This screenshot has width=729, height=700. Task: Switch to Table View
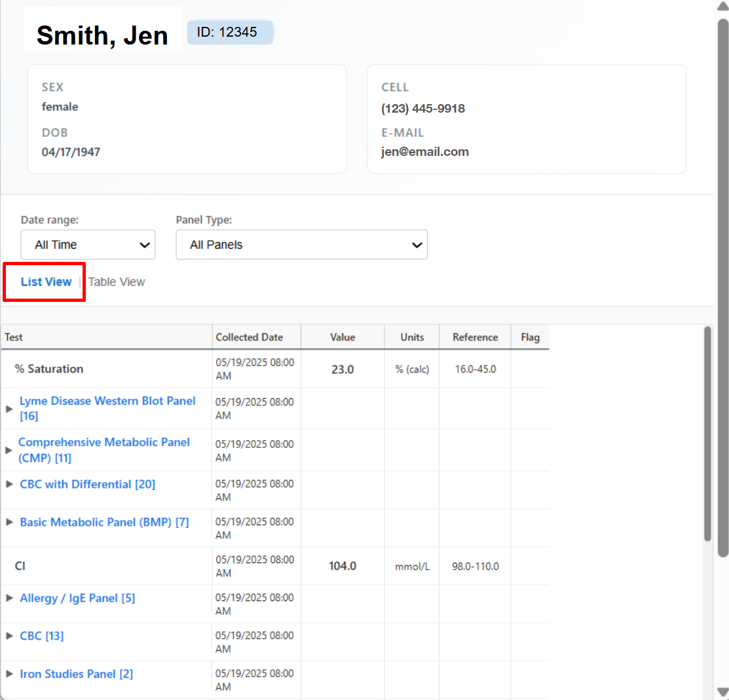(117, 282)
